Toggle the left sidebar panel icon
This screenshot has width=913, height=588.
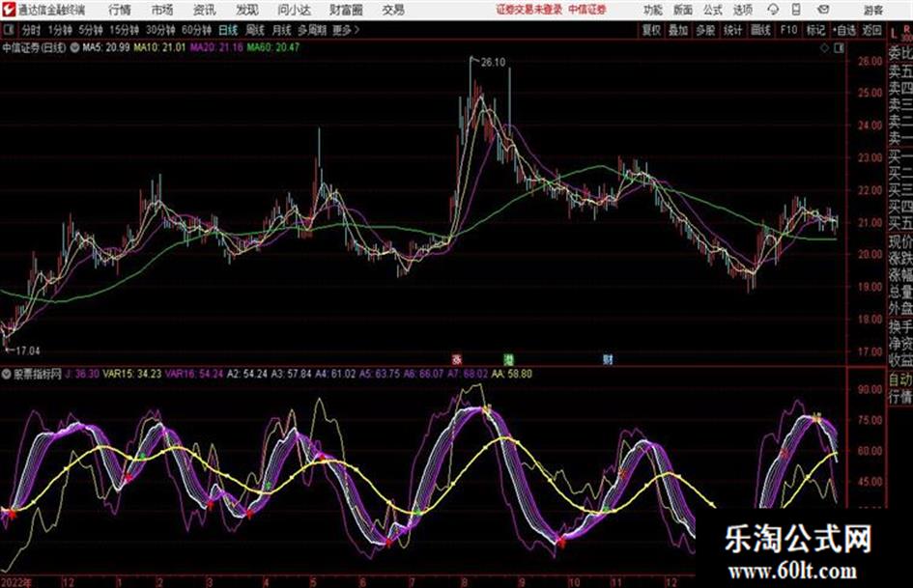[x=8, y=29]
